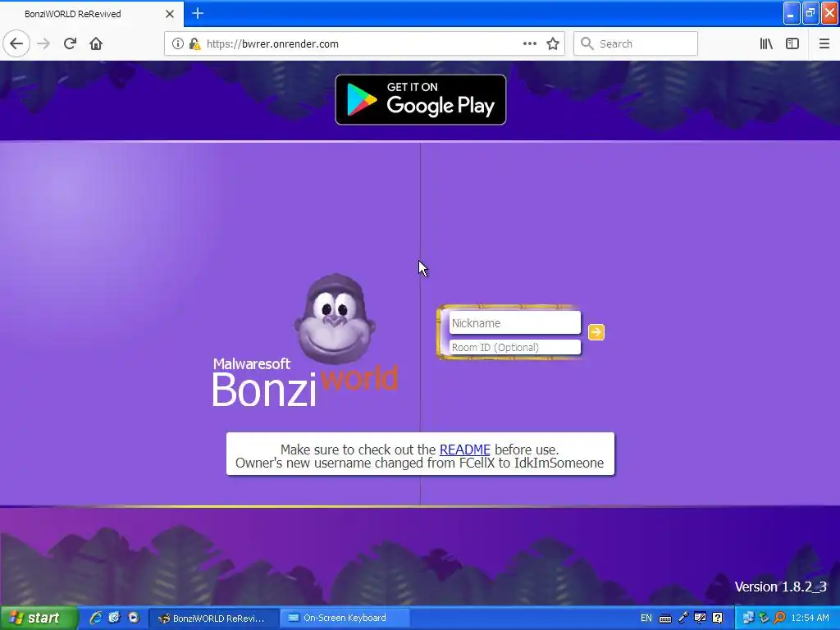This screenshot has height=630, width=840.
Task: Restore down the browser window
Action: point(810,13)
